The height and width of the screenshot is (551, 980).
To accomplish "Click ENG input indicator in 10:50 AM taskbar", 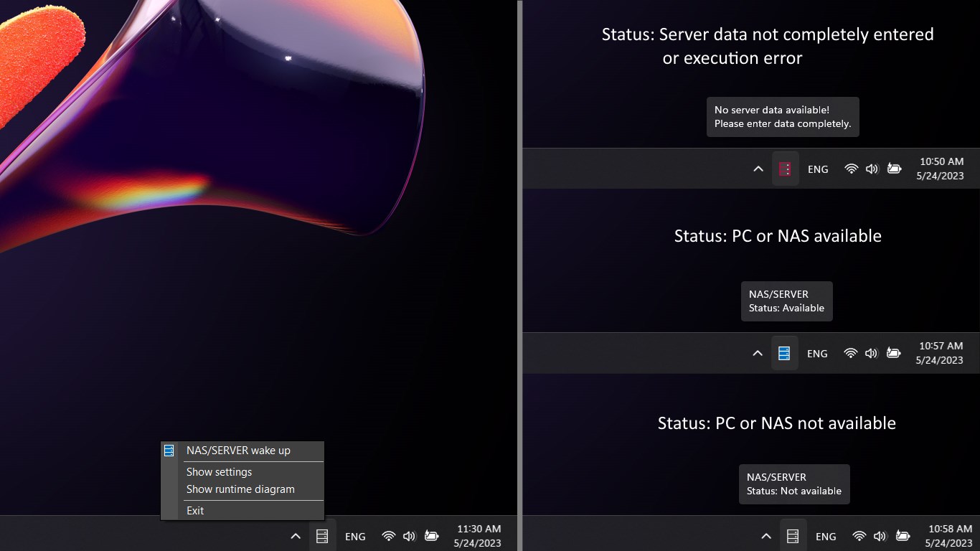I will [x=818, y=169].
